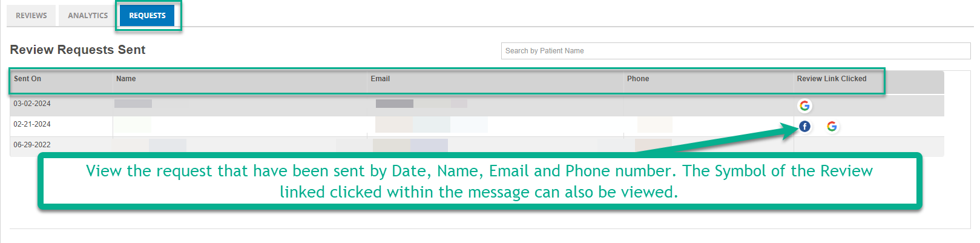Click the blurred email in the 03-02-2024 row

tap(421, 104)
